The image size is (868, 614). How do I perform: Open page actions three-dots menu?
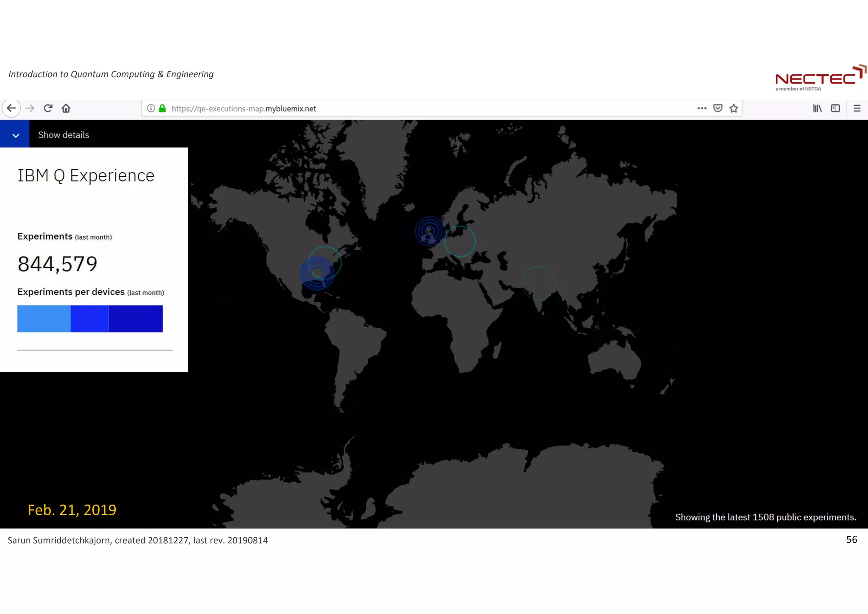pos(702,108)
